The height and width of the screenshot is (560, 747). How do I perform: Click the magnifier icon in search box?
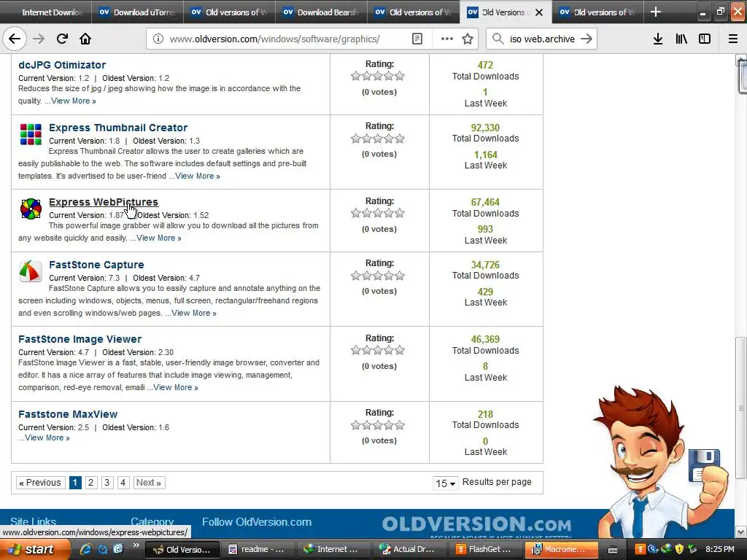pos(498,39)
